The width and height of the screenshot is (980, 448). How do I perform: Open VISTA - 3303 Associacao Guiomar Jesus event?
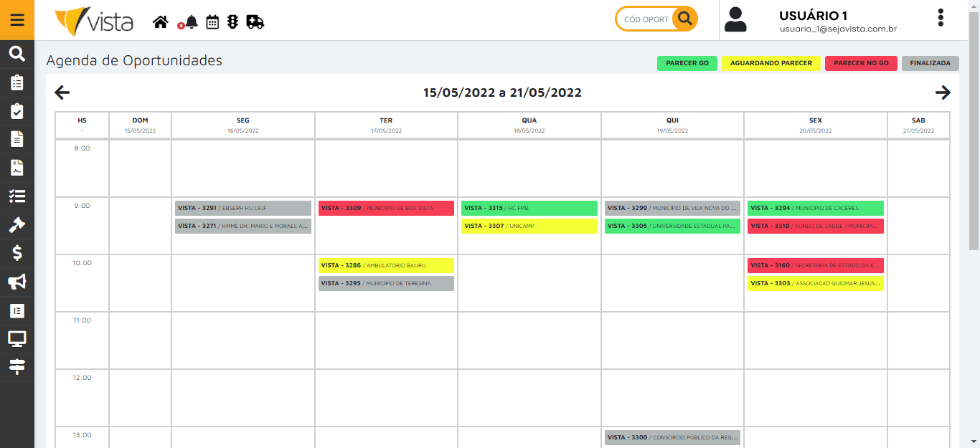(x=816, y=283)
